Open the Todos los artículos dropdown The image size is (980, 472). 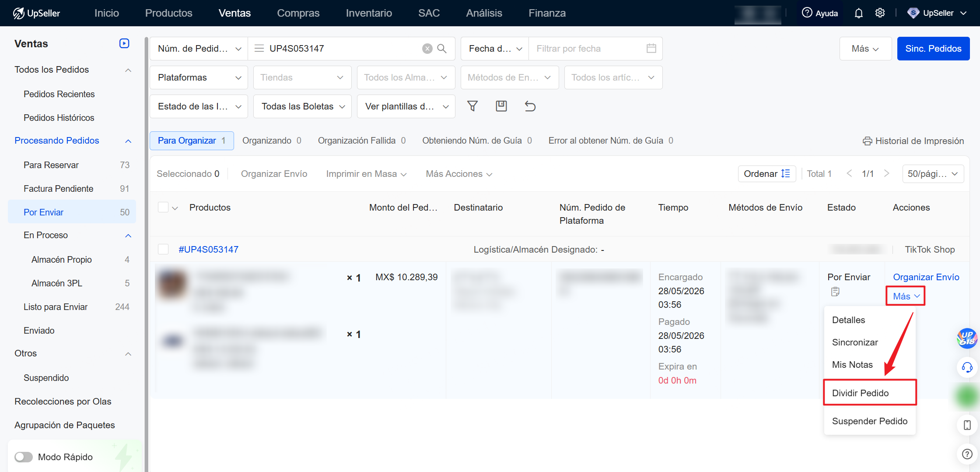coord(613,77)
